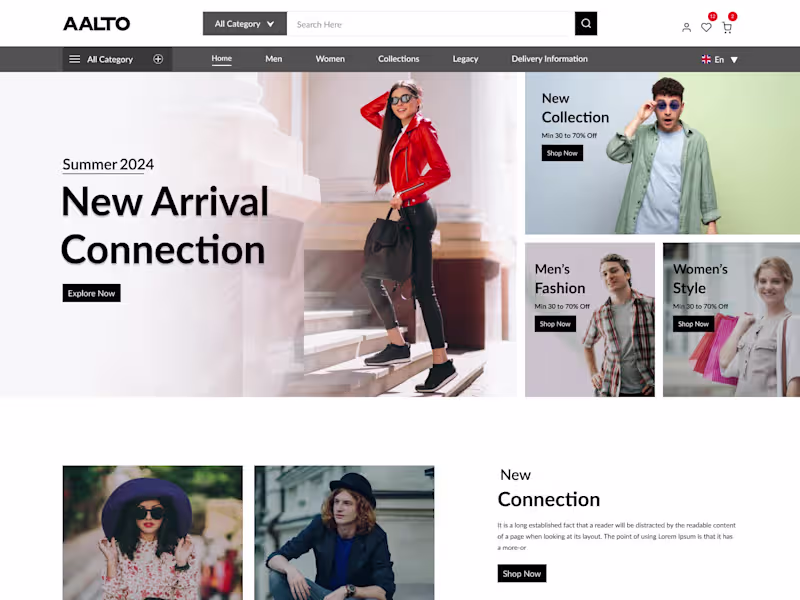800x600 pixels.
Task: Click the woman in purple hat thumbnail
Action: [x=153, y=533]
